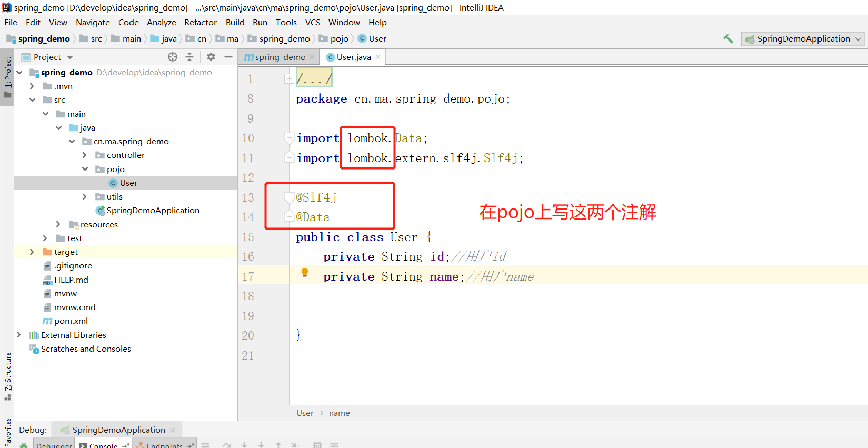The height and width of the screenshot is (448, 868).
Task: Open the VCS menu
Action: [313, 22]
